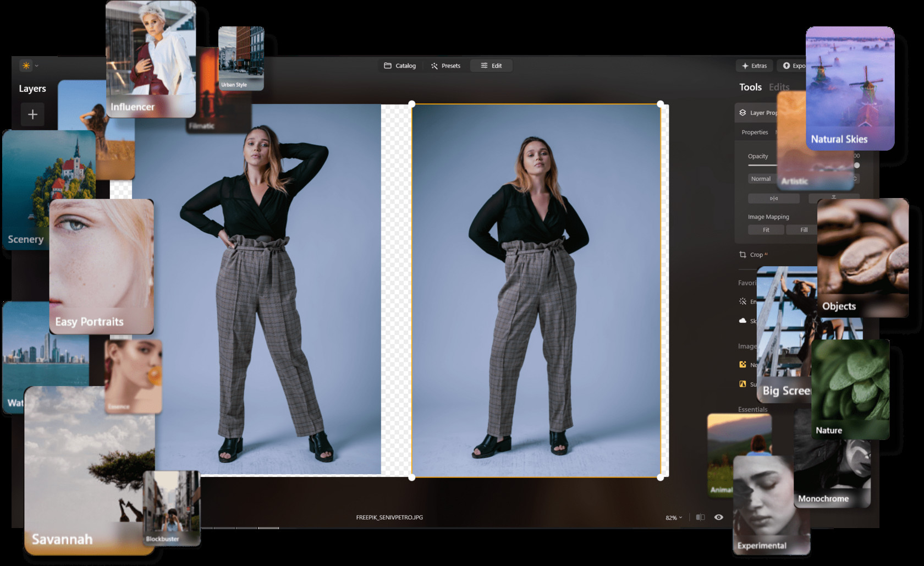
Task: Open the Noiseless tool yellow icon
Action: [x=743, y=364]
